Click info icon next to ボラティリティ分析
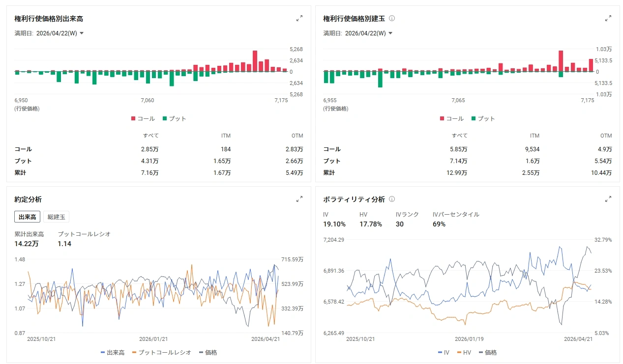The image size is (623, 364). click(392, 199)
